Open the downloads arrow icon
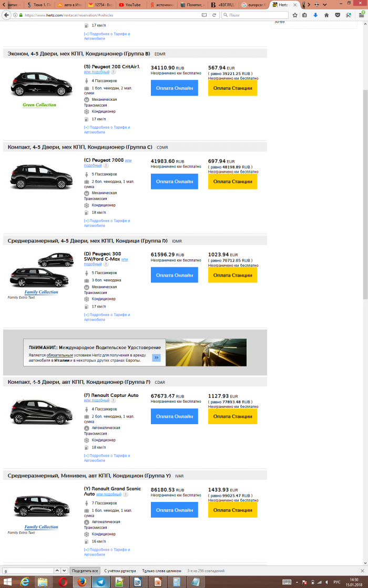The image size is (368, 588). pyautogui.click(x=315, y=15)
